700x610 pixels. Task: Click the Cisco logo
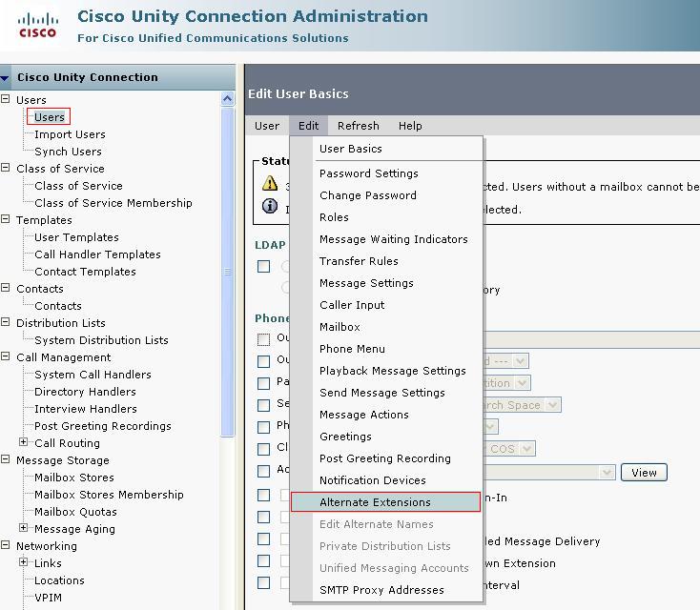(x=37, y=26)
